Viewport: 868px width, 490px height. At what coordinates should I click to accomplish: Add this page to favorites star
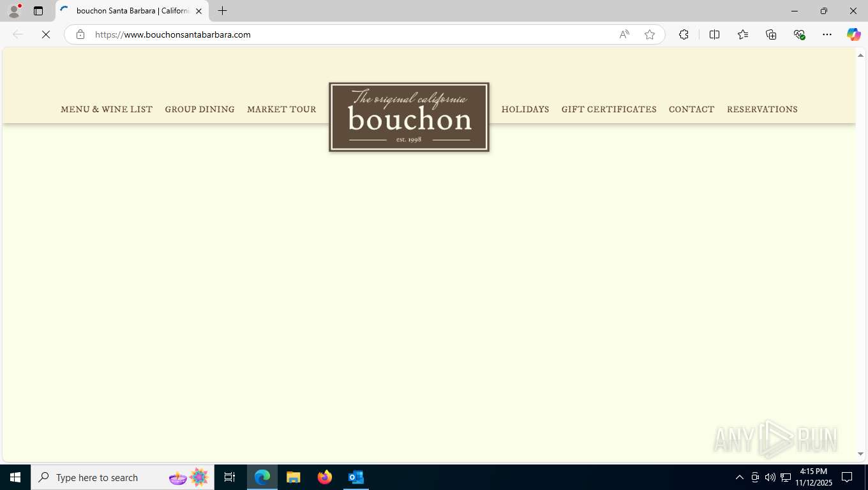[650, 34]
